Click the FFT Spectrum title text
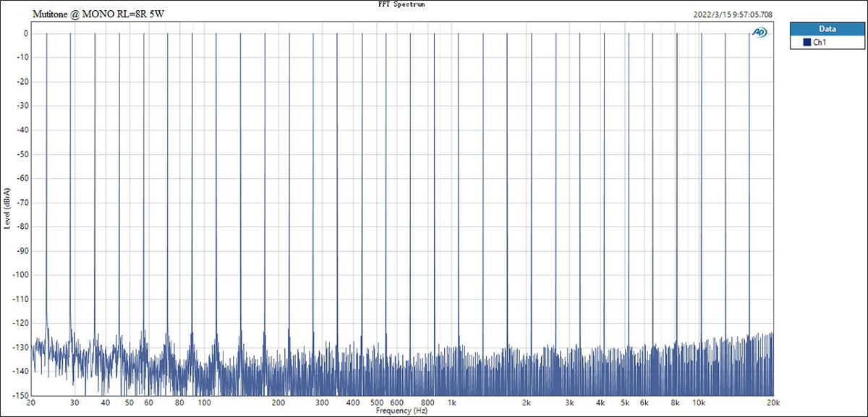This screenshot has height=417, width=868. [404, 4]
